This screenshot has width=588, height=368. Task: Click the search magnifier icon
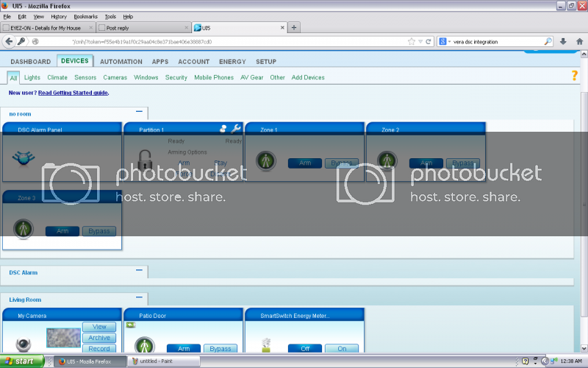[x=548, y=42]
